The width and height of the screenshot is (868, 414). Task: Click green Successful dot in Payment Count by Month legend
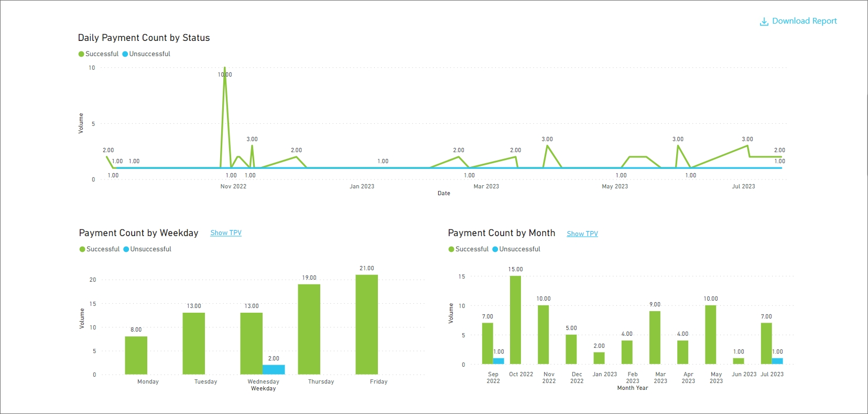(x=451, y=249)
